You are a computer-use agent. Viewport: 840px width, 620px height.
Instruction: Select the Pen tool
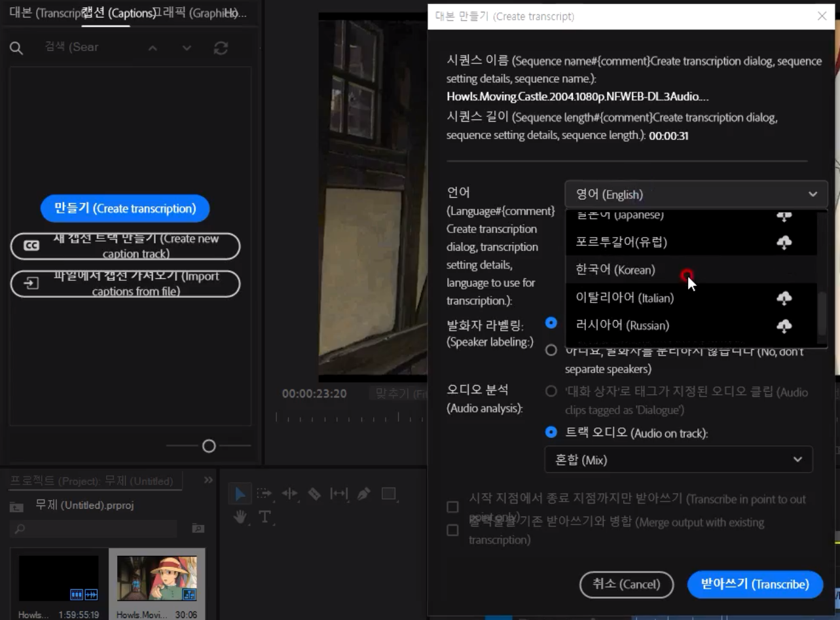tap(364, 494)
